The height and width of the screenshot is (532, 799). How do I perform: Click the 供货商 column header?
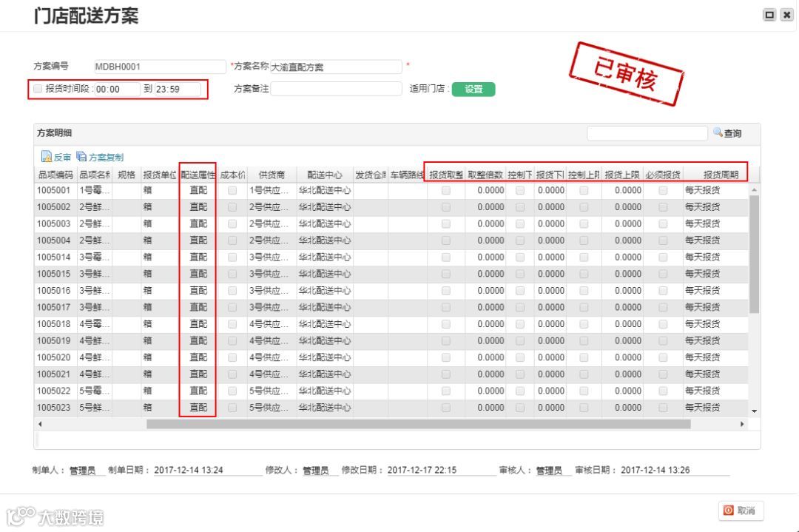tap(272, 175)
